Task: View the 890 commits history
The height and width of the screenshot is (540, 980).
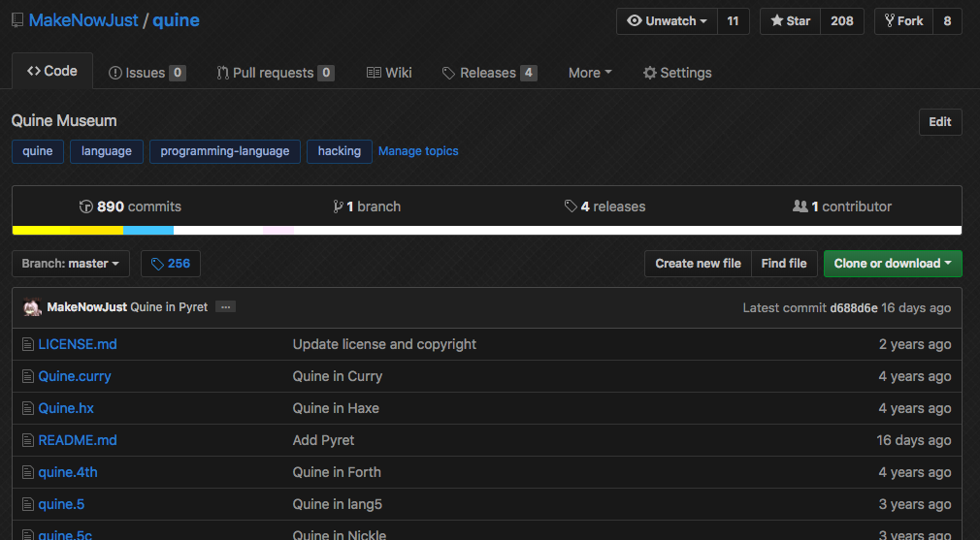Action: pos(130,206)
